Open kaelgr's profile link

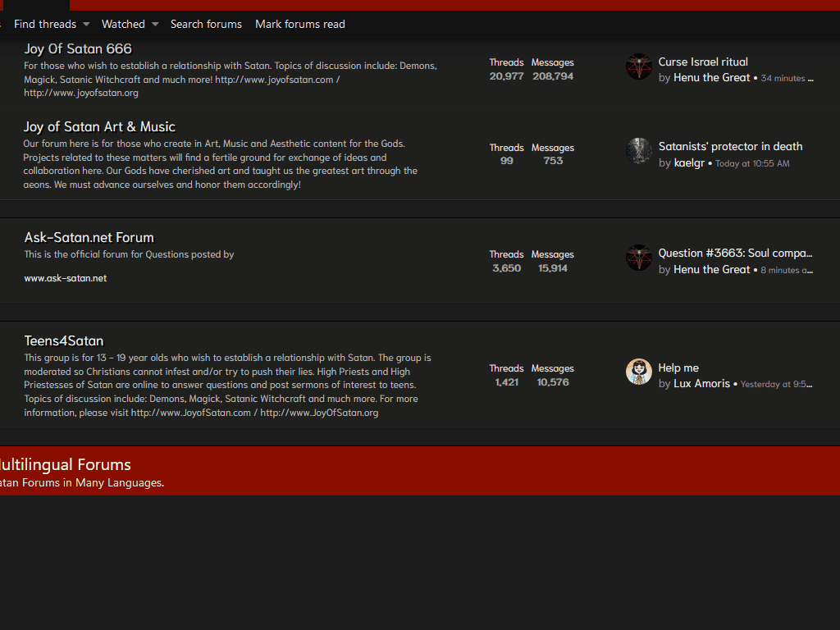click(x=689, y=163)
